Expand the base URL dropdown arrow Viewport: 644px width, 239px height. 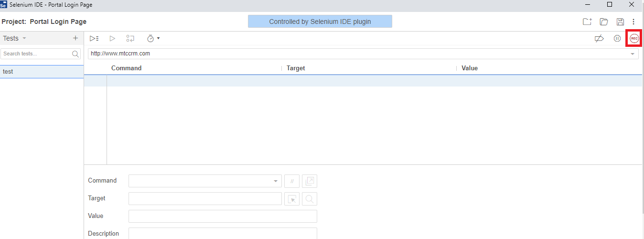tap(633, 54)
